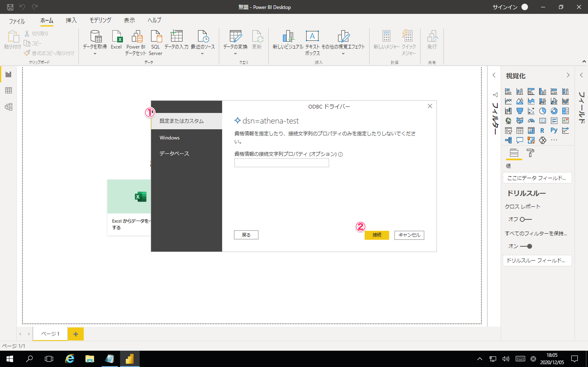
Task: Open the Format paint roller tab
Action: coord(530,153)
